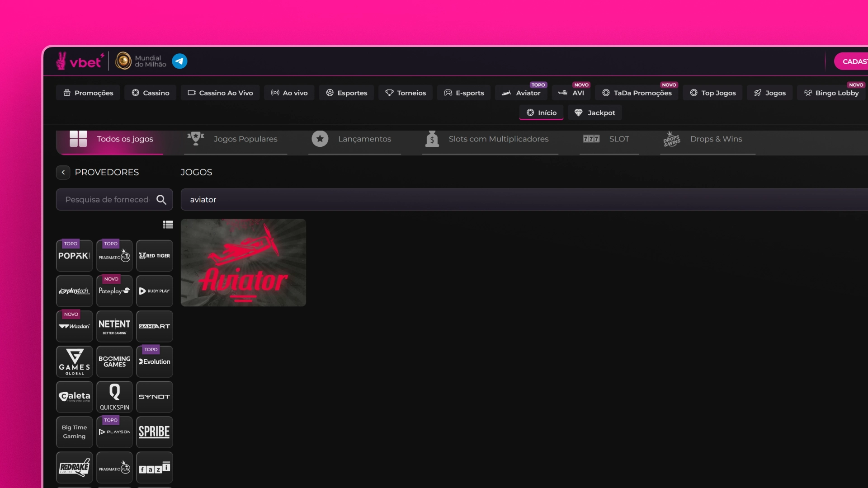This screenshot has width=868, height=488.
Task: Open the Ao vivo section
Action: click(x=289, y=93)
